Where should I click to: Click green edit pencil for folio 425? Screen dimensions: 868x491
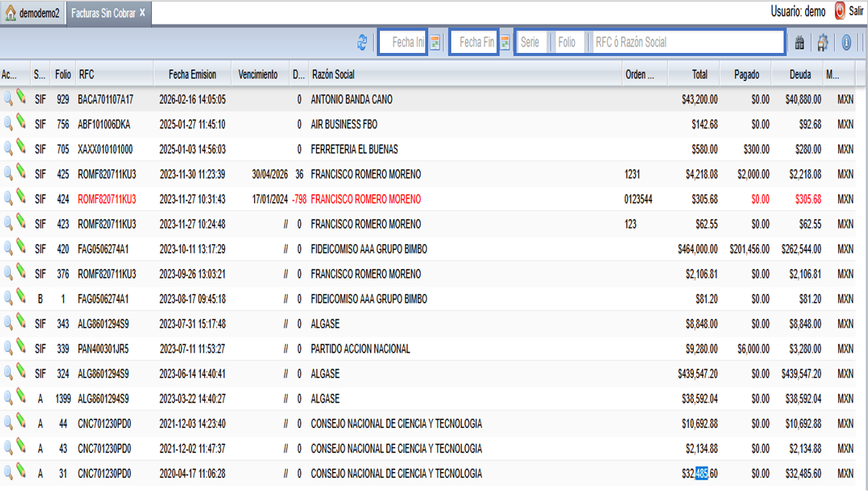point(21,172)
